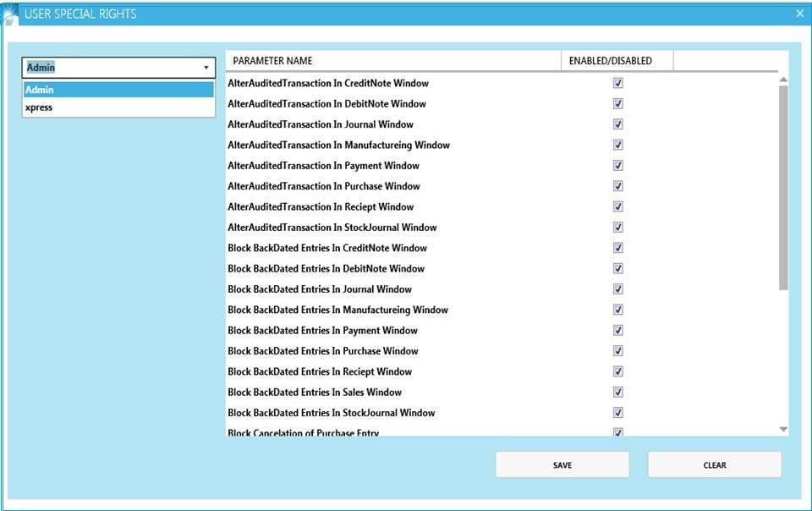The height and width of the screenshot is (511, 812).
Task: Disable AlterAuditedTransaction In Payment Window
Action: click(617, 164)
